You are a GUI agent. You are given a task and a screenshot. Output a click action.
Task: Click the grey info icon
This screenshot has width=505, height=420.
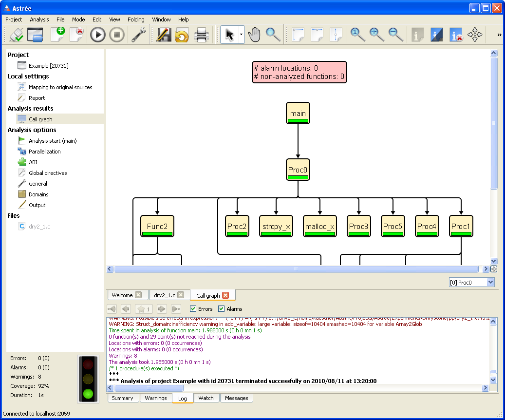coord(418,35)
